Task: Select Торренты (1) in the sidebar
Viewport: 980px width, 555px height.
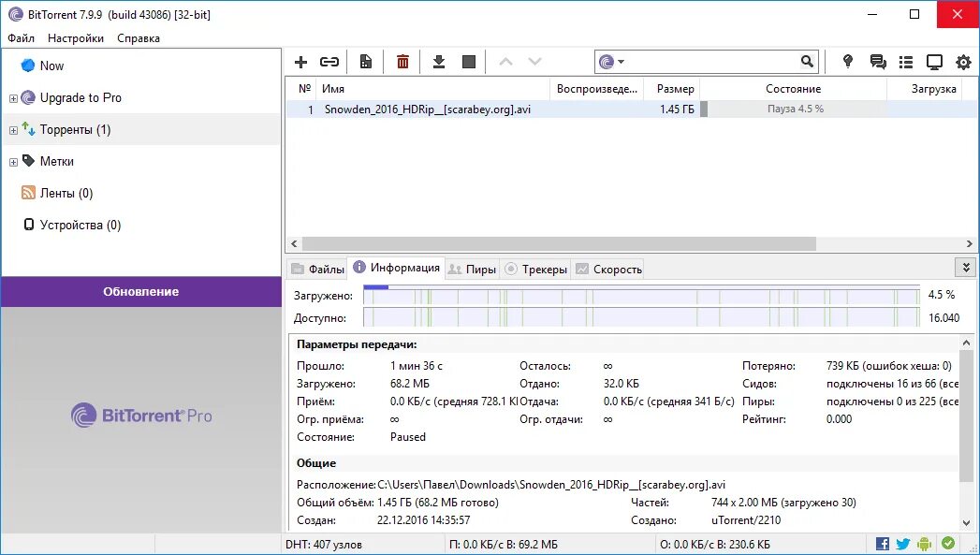Action: (75, 129)
